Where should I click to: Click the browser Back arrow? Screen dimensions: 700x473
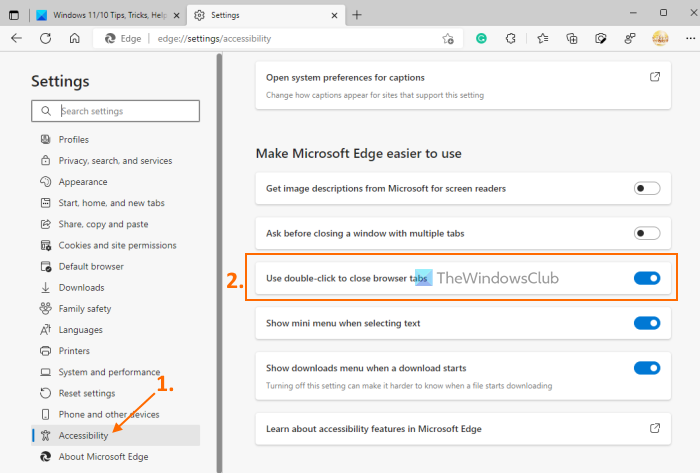[17, 38]
